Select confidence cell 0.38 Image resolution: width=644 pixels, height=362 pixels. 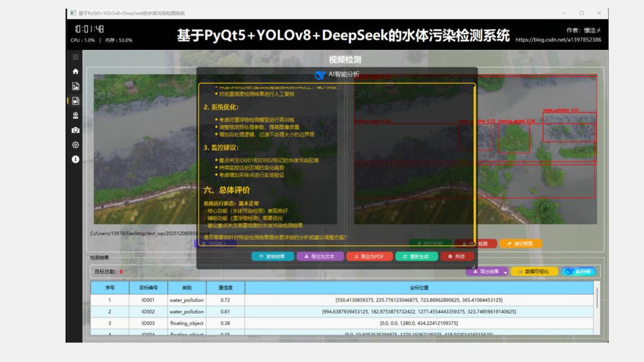[226, 323]
